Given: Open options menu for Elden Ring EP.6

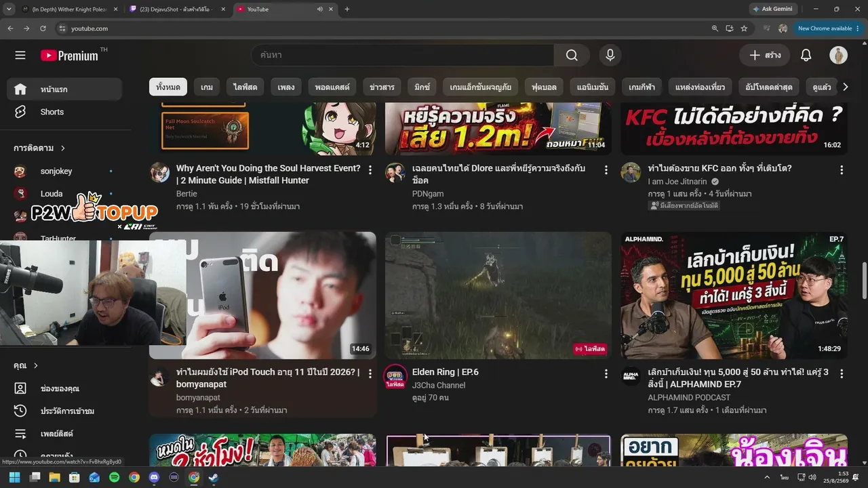Looking at the screenshot, I should coord(606,373).
